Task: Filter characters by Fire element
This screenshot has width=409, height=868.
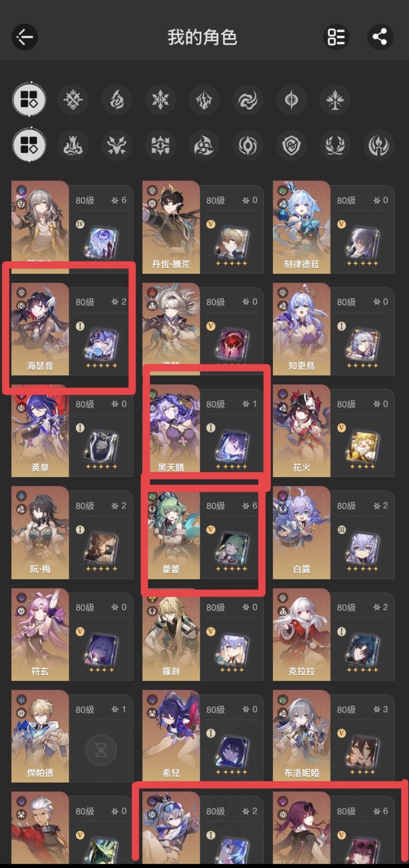Action: (117, 100)
